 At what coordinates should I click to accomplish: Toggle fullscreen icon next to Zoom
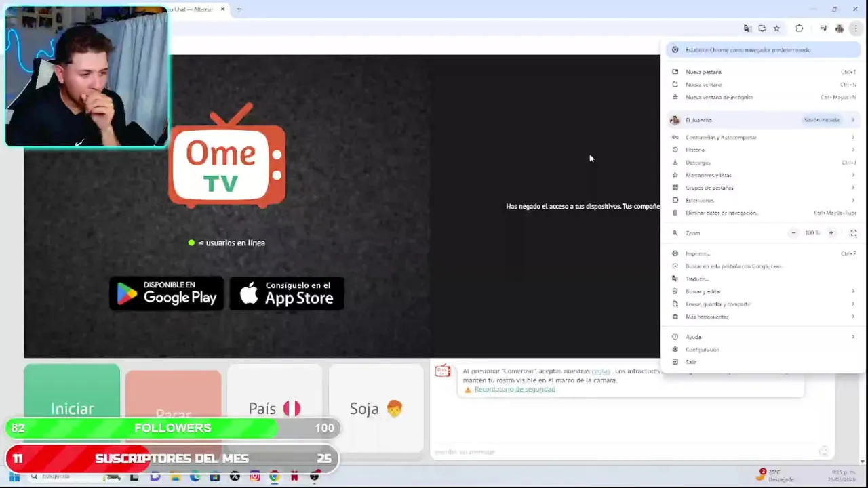pyautogui.click(x=853, y=233)
